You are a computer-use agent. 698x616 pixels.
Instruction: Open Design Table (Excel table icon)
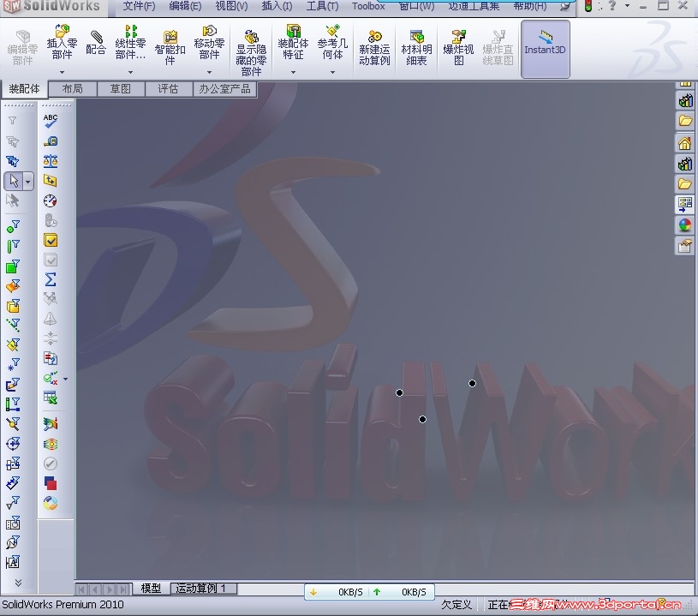click(51, 398)
